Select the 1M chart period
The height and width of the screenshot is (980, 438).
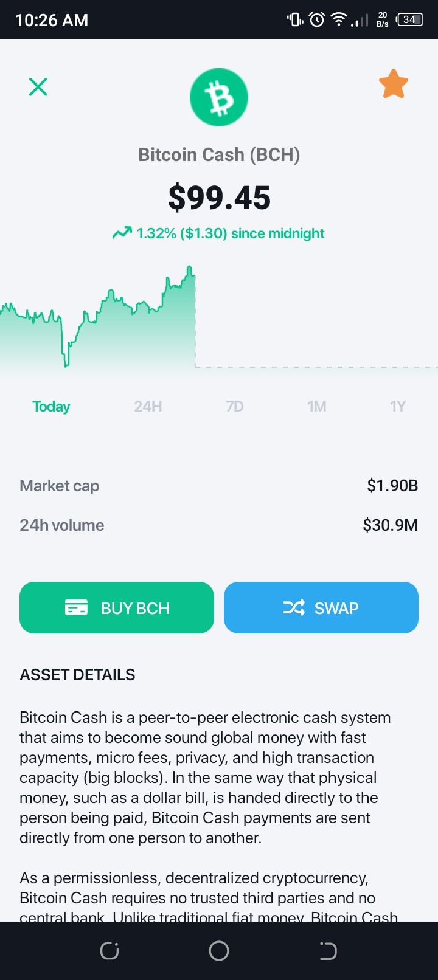pos(317,406)
